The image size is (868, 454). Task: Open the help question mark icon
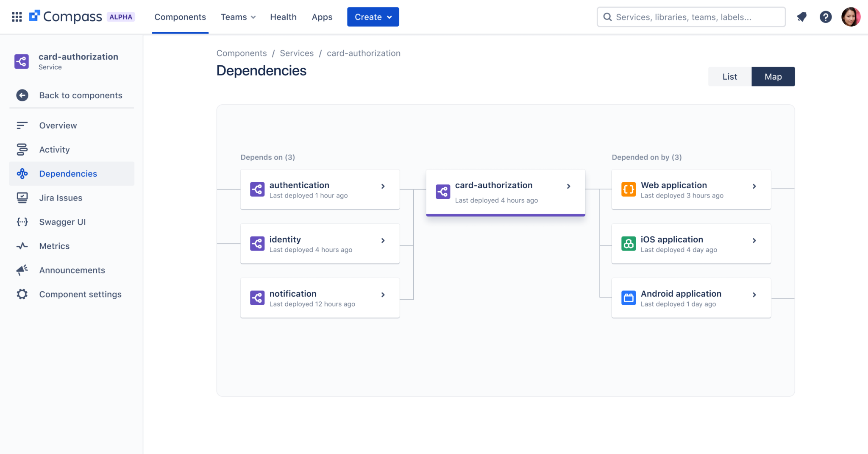click(826, 17)
